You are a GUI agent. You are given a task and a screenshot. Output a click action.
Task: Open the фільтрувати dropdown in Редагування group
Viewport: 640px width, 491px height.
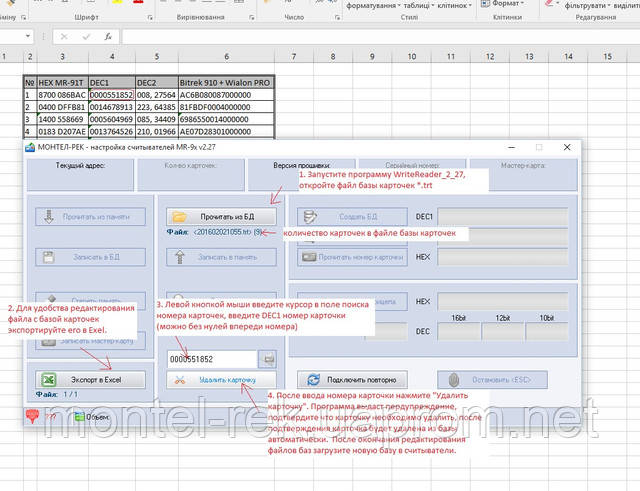pyautogui.click(x=588, y=6)
